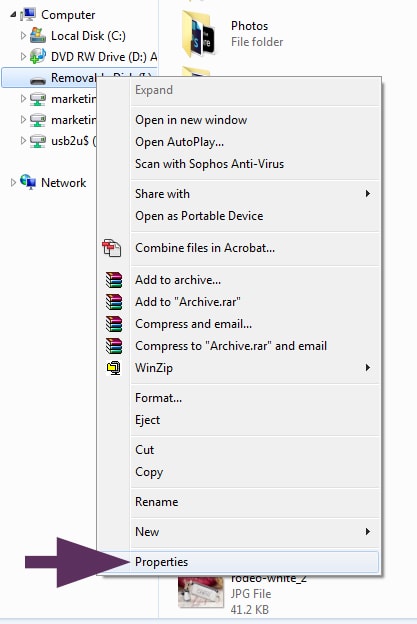Open the New submenu arrow
The width and height of the screenshot is (417, 624).
tap(368, 532)
